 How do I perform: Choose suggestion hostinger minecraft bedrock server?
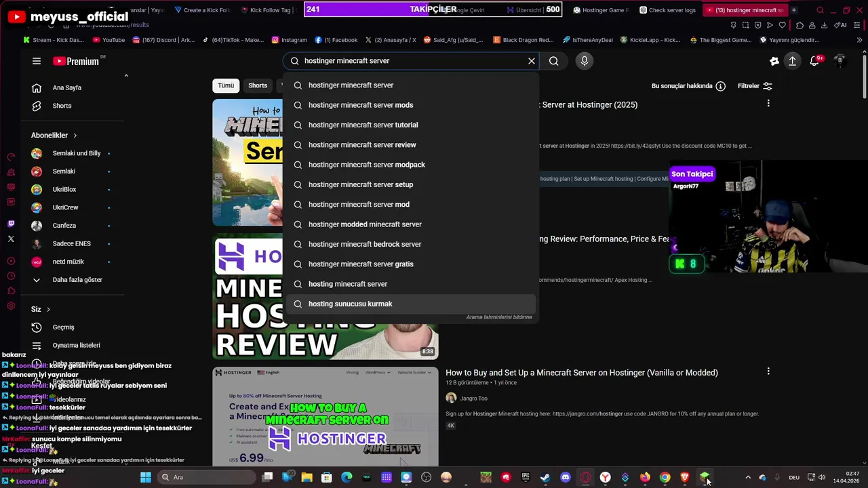411,244
